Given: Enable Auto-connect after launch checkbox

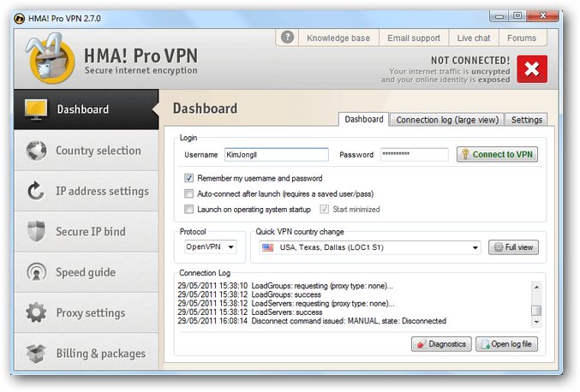Looking at the screenshot, I should [188, 193].
